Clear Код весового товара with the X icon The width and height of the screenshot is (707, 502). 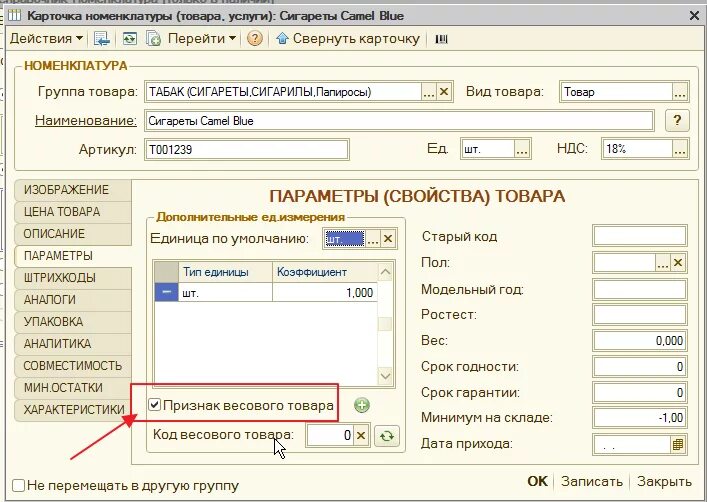point(361,435)
